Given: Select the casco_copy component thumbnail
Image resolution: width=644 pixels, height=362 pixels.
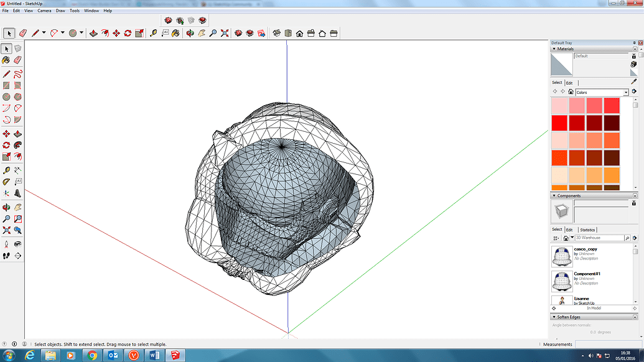Looking at the screenshot, I should point(562,256).
